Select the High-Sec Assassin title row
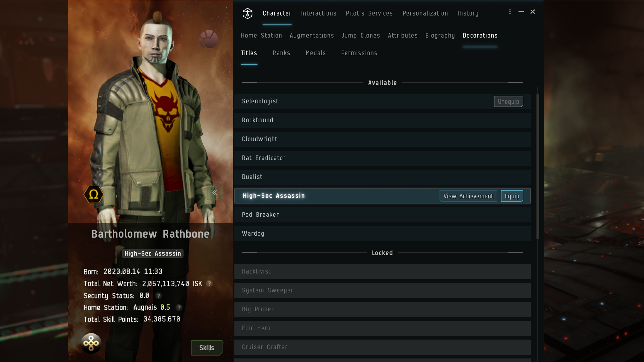The width and height of the screenshot is (644, 362). coord(382,196)
